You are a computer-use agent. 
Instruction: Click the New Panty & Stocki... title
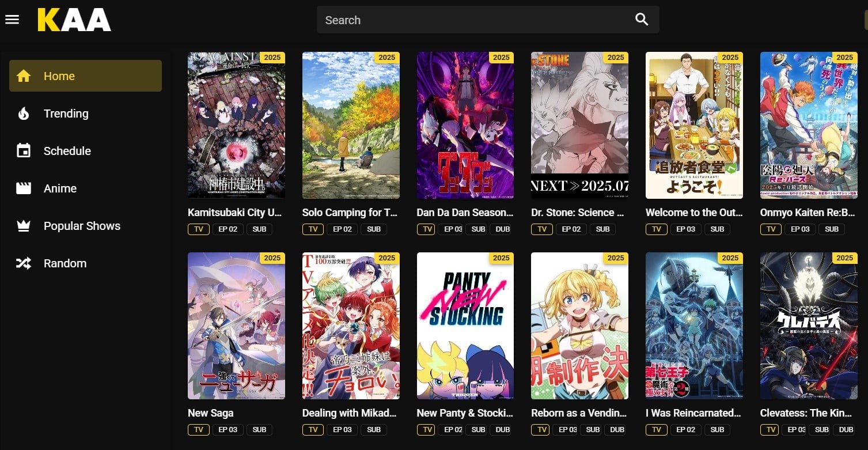[465, 413]
